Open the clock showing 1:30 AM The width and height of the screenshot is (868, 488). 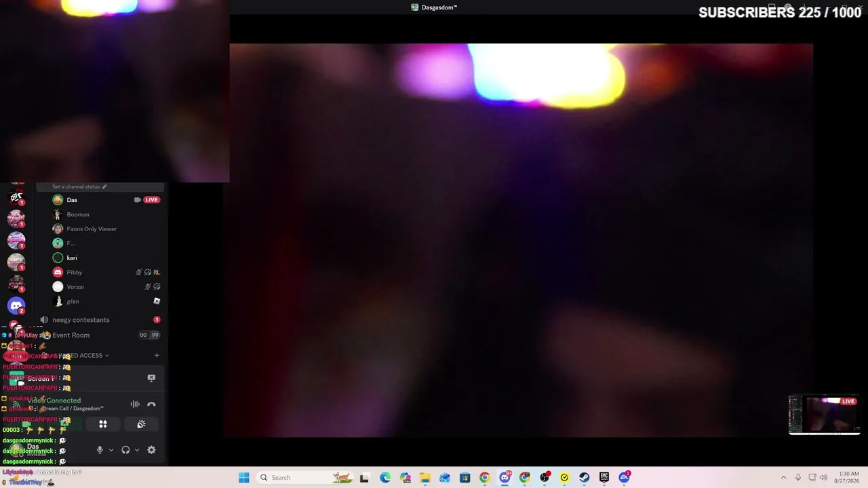point(848,478)
